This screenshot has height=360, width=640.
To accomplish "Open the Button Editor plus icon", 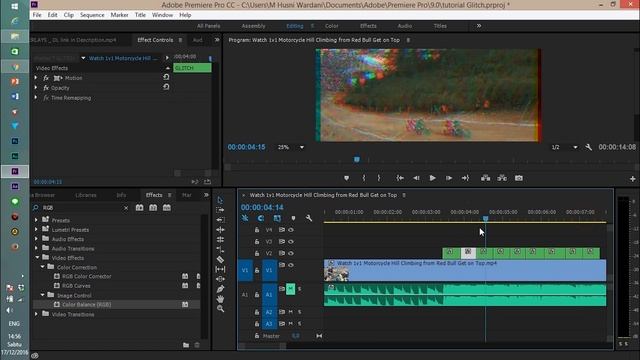I will [632, 179].
